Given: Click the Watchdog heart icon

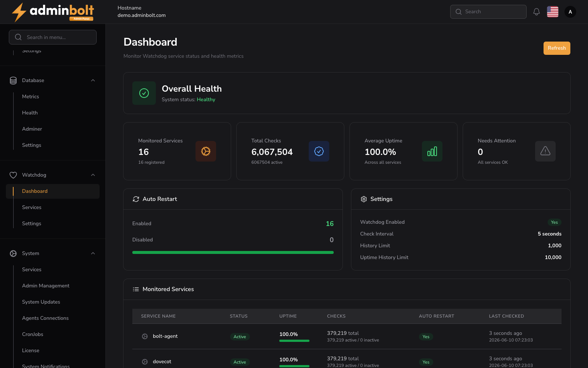Looking at the screenshot, I should point(13,175).
